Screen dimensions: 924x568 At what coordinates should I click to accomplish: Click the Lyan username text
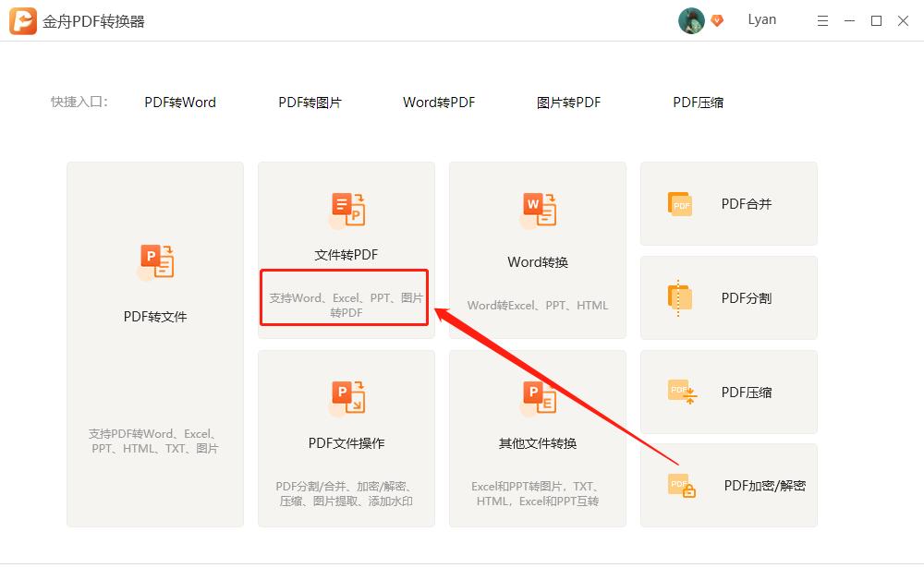point(761,19)
